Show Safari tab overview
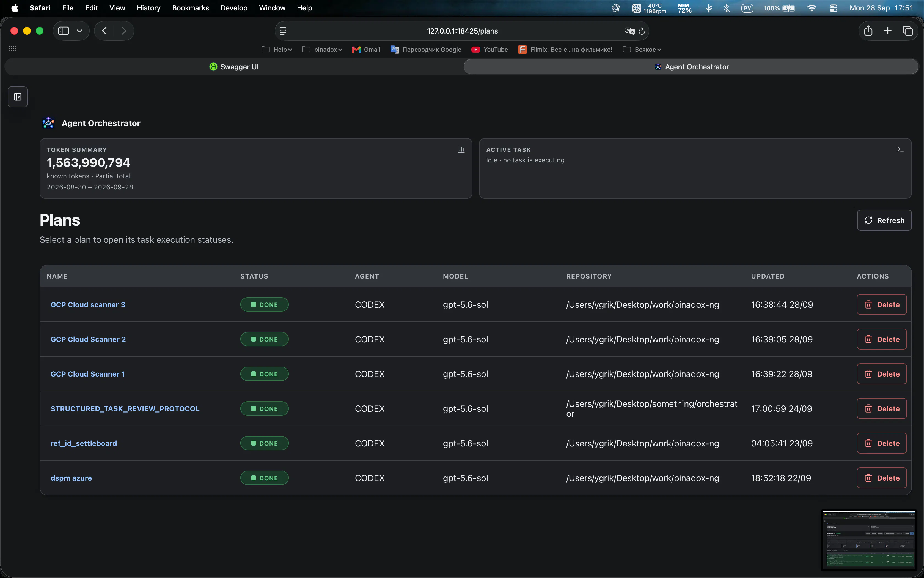The height and width of the screenshot is (578, 924). pyautogui.click(x=908, y=31)
